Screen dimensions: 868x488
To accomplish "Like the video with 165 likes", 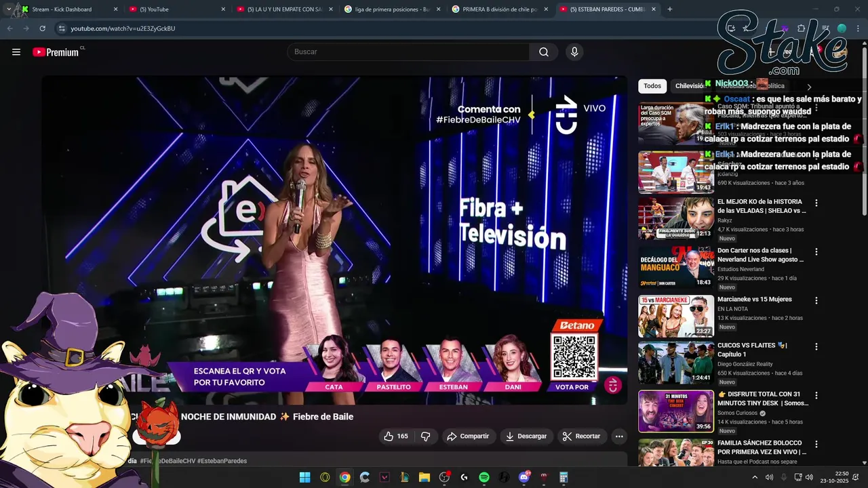I will (x=396, y=436).
